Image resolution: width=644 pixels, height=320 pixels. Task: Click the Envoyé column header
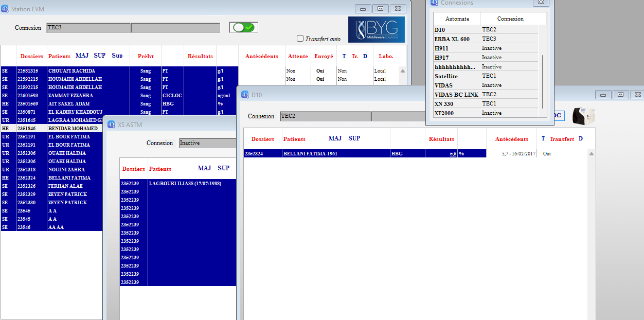pyautogui.click(x=324, y=56)
